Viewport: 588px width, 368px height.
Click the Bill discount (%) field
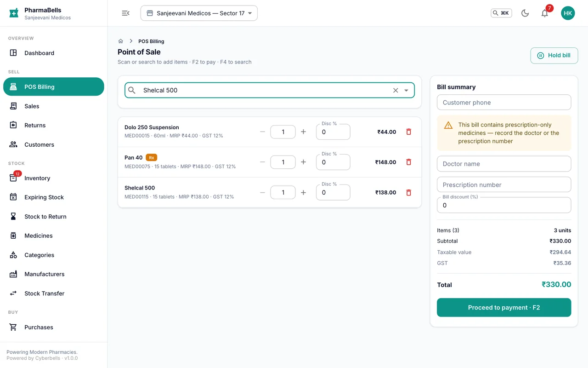point(504,205)
